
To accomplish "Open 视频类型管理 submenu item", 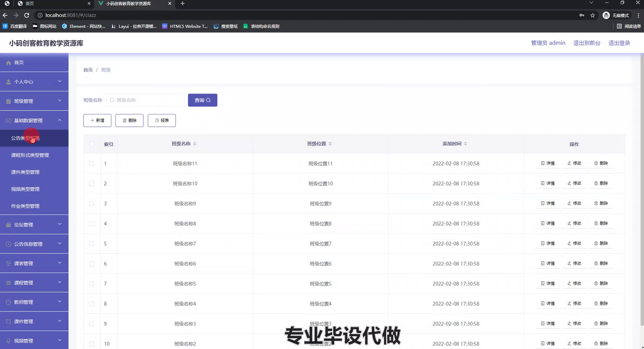I will tap(34, 189).
